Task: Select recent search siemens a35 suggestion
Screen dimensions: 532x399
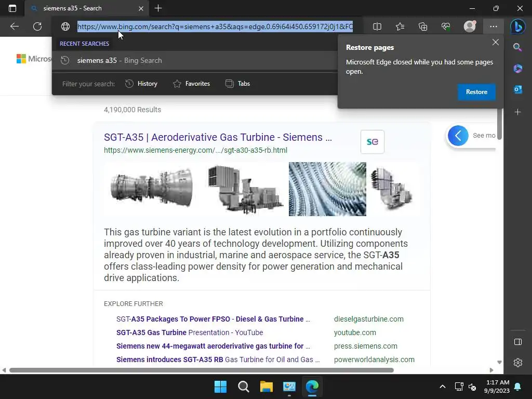Action: pos(195,60)
